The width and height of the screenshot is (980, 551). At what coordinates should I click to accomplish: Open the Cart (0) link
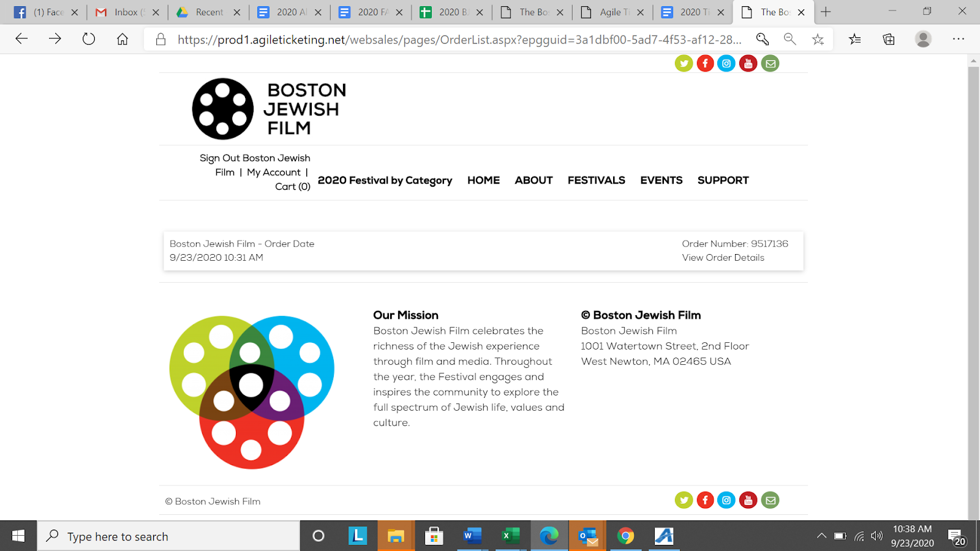(x=293, y=187)
